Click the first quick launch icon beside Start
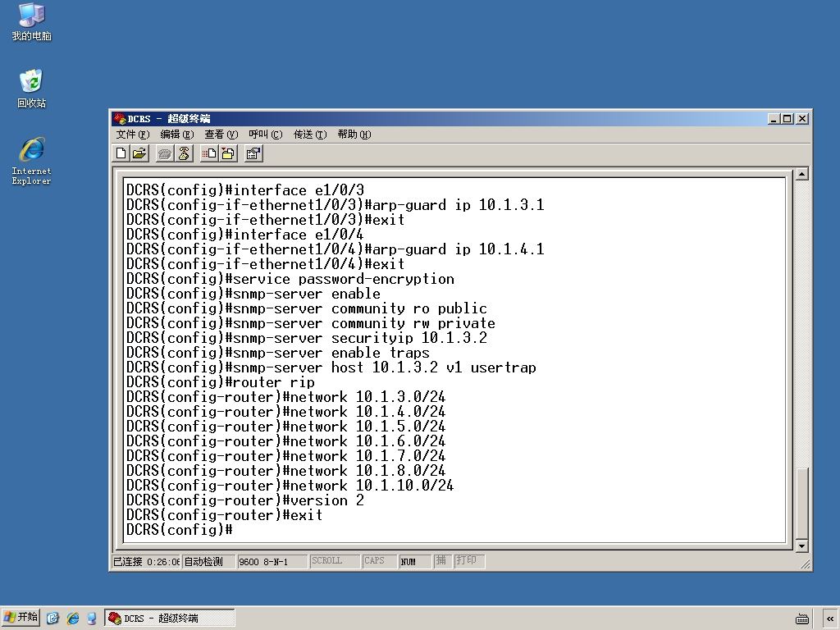The image size is (840, 630). tap(52, 619)
